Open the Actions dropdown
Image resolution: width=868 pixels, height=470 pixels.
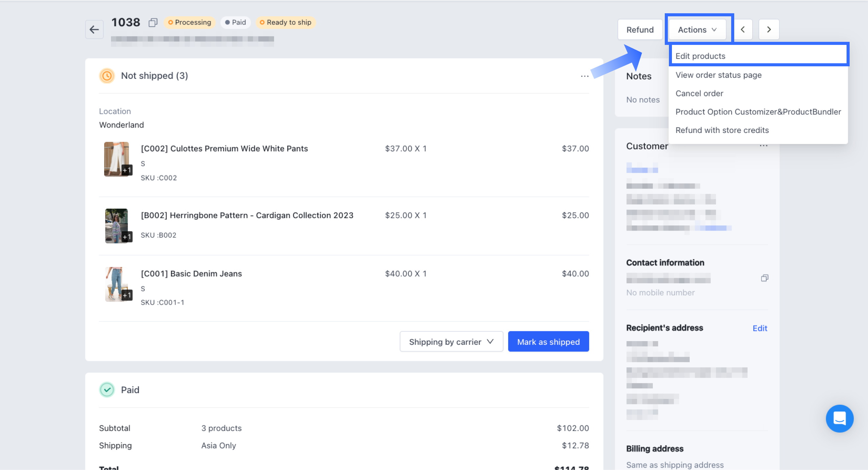click(x=697, y=30)
